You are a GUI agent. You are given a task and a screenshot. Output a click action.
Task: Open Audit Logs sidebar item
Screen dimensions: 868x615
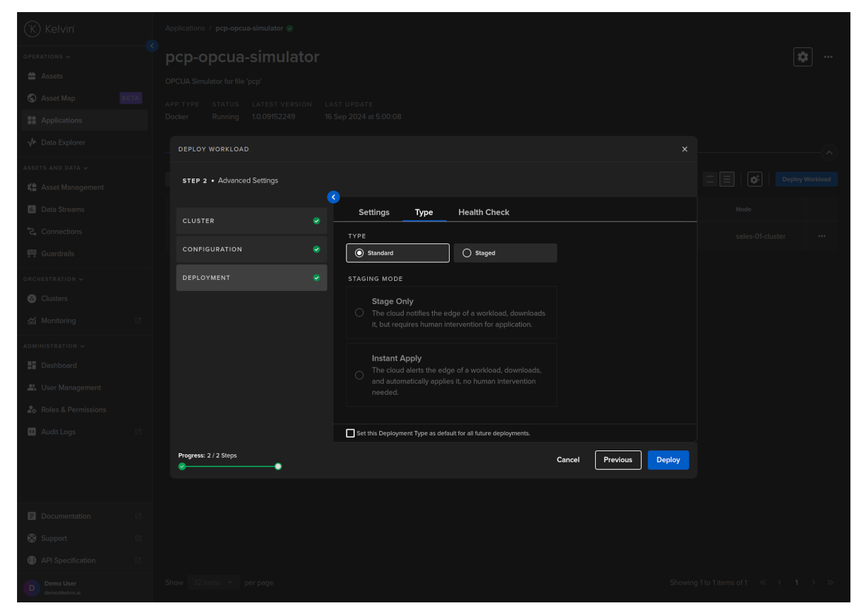(58, 432)
